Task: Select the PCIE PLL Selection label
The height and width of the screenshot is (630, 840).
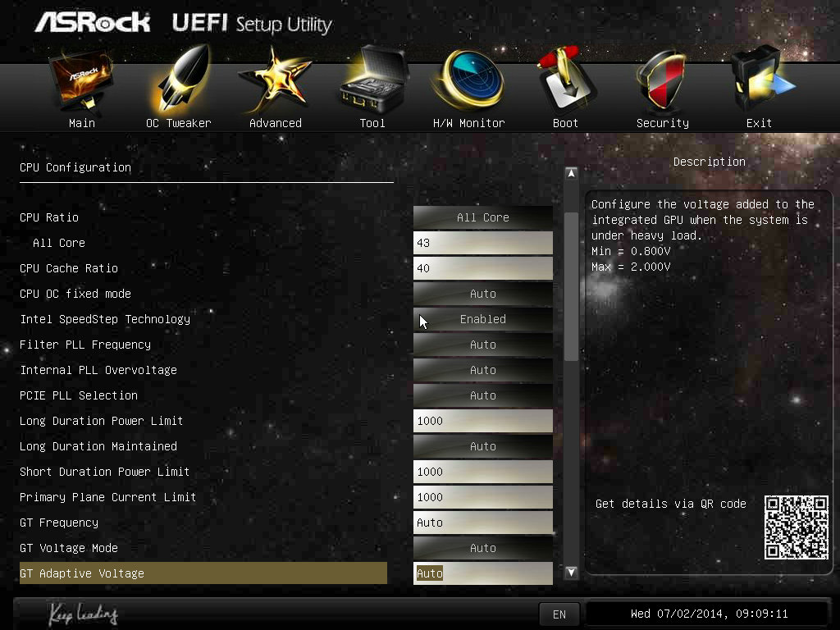Action: (x=79, y=395)
